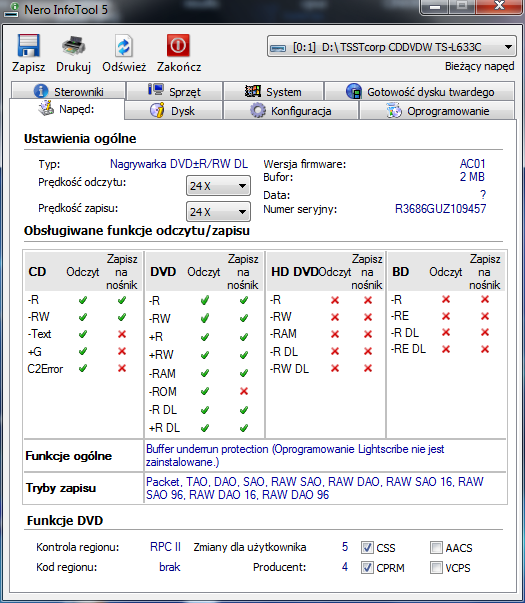Click the Sterowniki info icon

[41, 91]
